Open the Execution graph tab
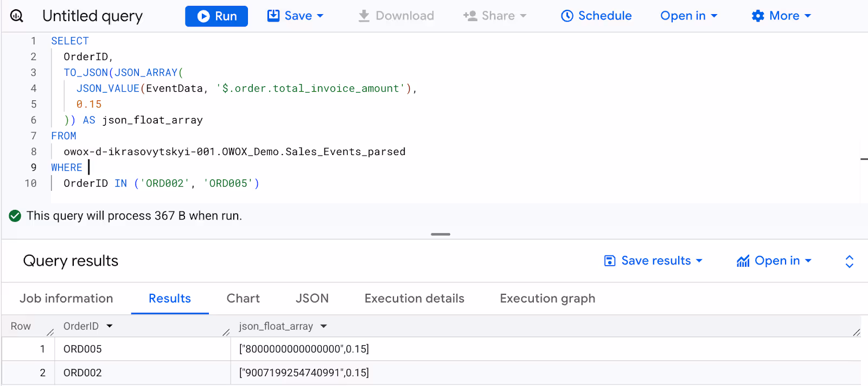 (547, 298)
